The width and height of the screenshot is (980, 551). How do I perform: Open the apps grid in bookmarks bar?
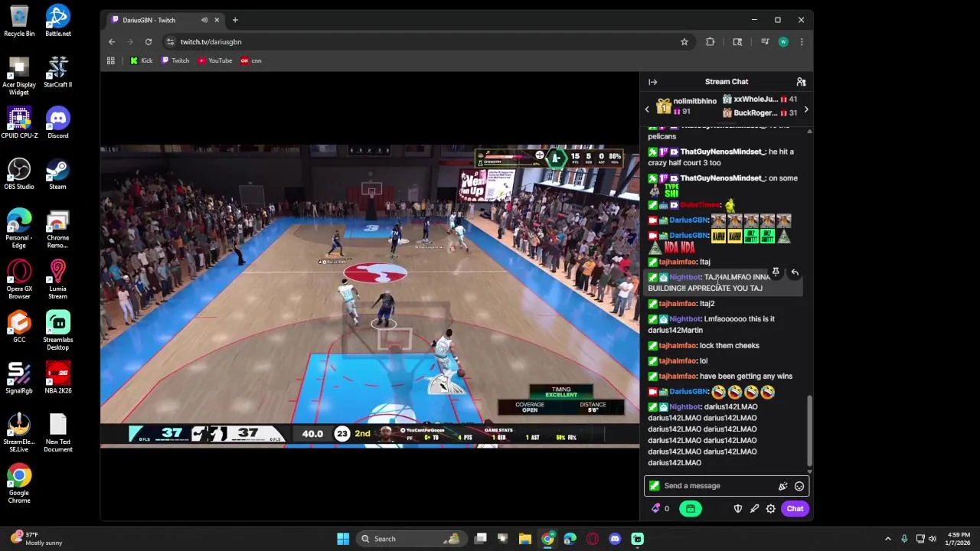click(111, 60)
